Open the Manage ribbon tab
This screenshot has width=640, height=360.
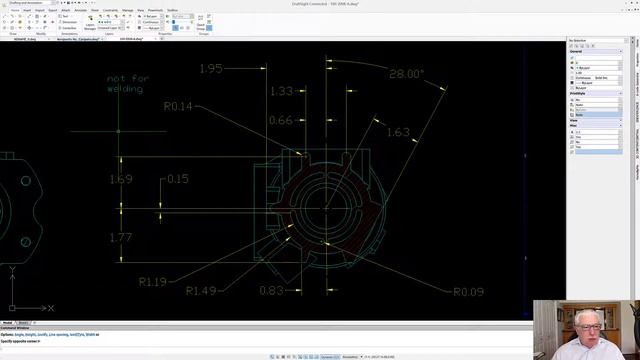pos(128,10)
